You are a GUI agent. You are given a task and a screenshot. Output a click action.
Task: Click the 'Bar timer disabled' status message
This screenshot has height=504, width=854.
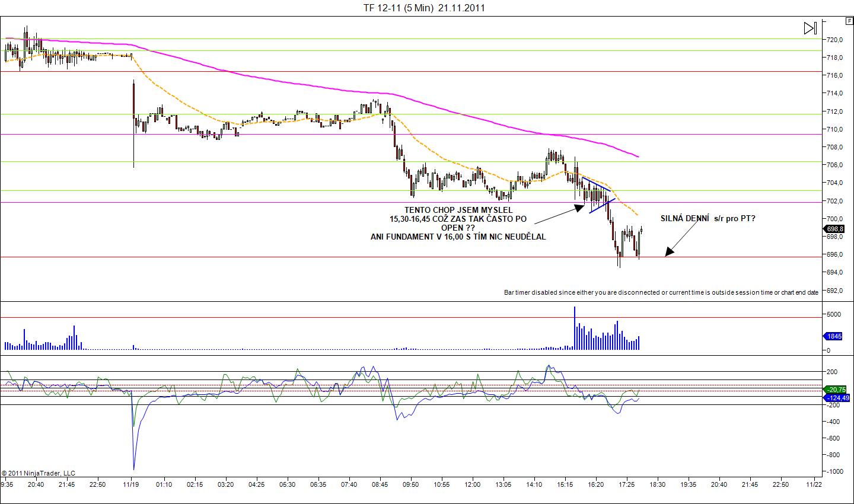[x=661, y=292]
